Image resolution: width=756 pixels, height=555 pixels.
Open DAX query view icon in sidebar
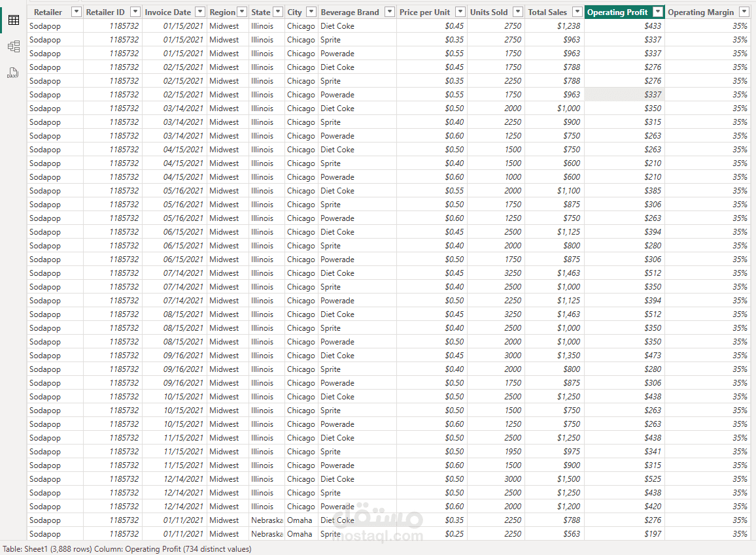[13, 73]
